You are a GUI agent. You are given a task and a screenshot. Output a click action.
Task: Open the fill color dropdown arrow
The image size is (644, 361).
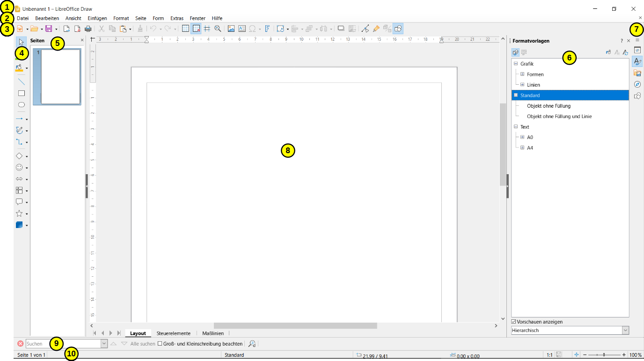click(27, 68)
